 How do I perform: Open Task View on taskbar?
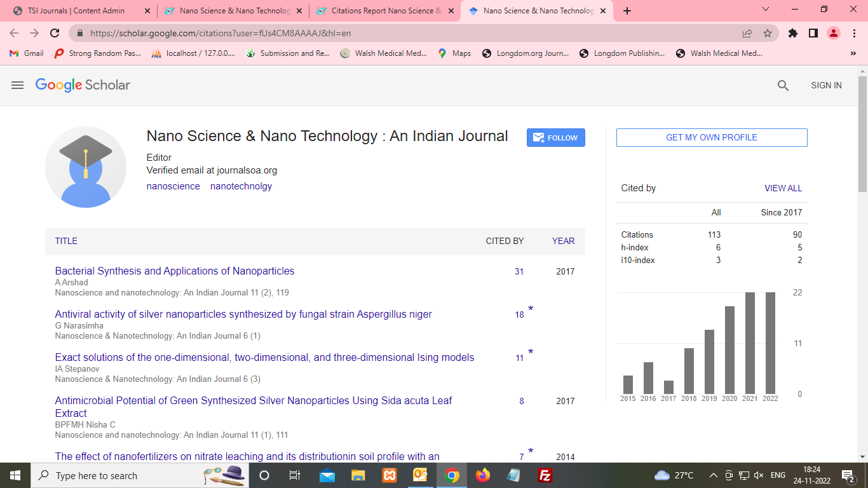(x=295, y=475)
